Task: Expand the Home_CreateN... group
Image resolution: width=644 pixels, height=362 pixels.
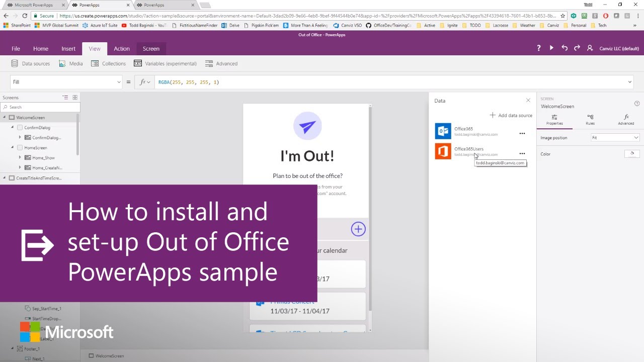Action: [20, 168]
